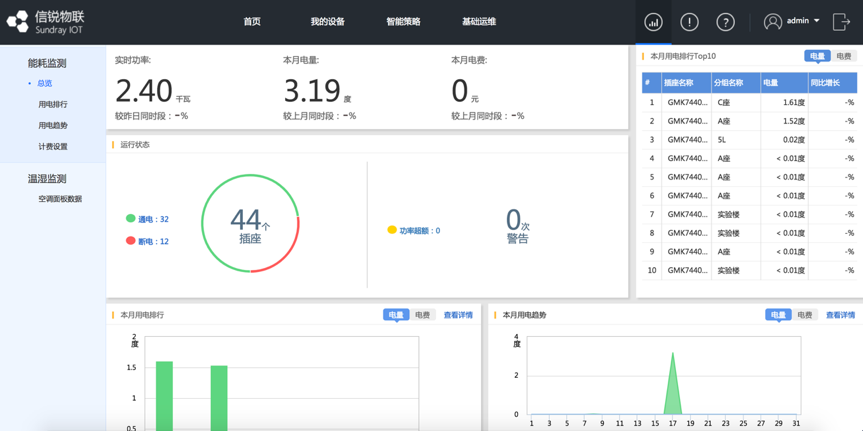Click the 0次警告 counter

pos(517,225)
